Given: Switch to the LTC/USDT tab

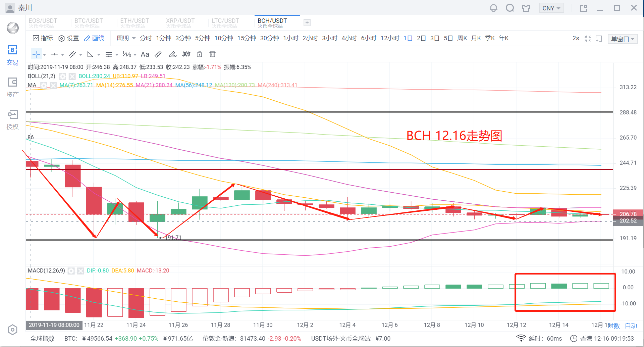Looking at the screenshot, I should click(225, 23).
